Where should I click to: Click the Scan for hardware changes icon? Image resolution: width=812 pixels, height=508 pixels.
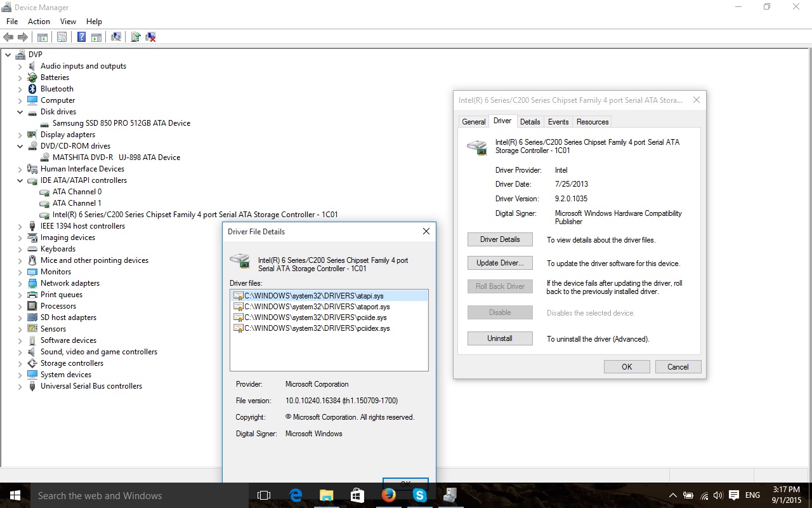pyautogui.click(x=116, y=37)
